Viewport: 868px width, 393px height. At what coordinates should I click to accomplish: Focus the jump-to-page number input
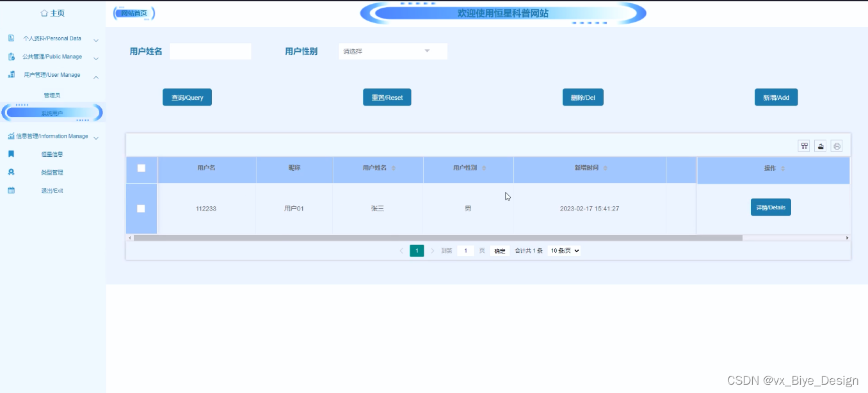[x=466, y=251]
